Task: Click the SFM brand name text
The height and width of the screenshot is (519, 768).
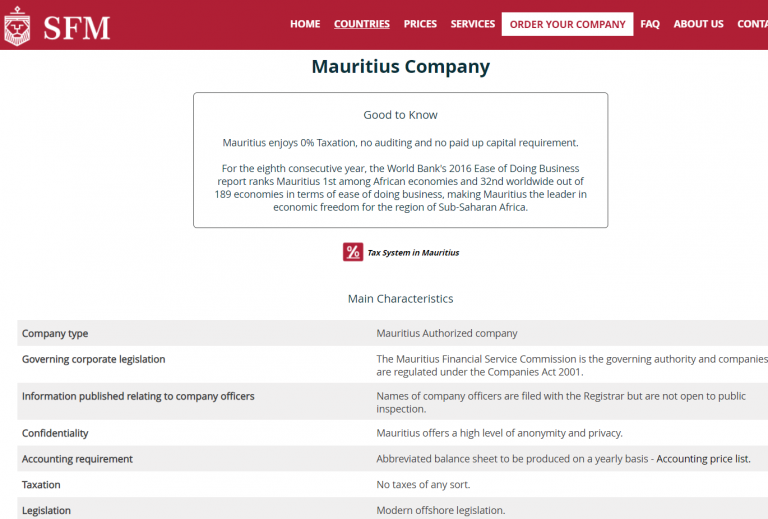Action: (x=77, y=27)
